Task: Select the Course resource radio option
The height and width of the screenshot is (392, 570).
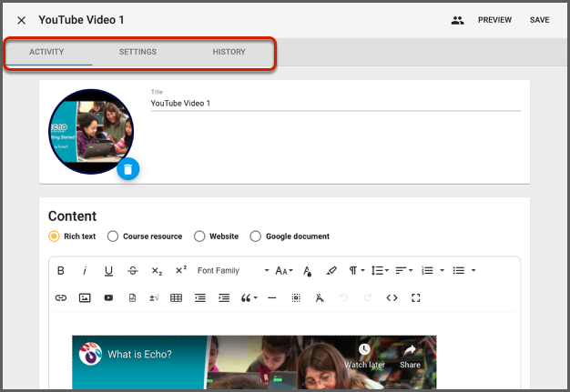Action: click(113, 236)
